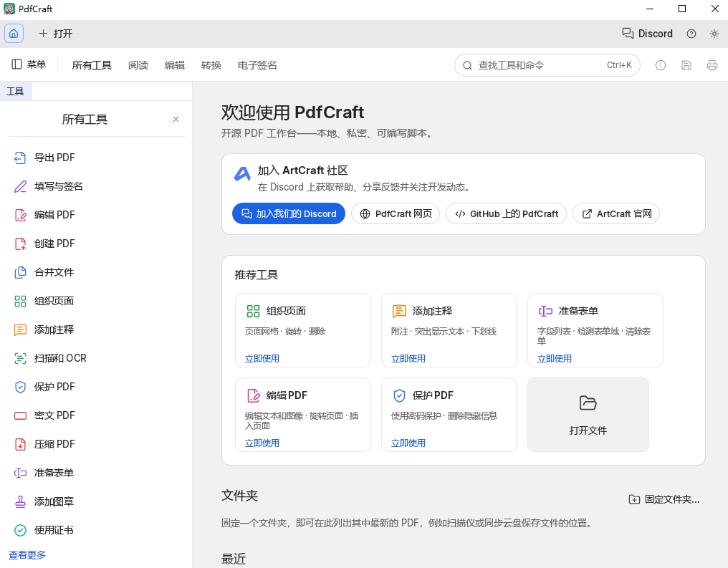Click the print icon
The height and width of the screenshot is (568, 728).
[712, 65]
